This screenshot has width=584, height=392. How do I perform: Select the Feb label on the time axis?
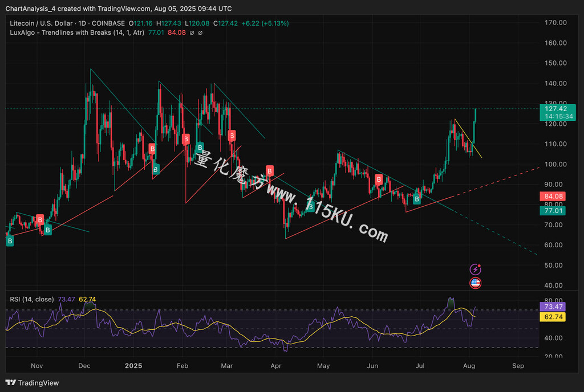(x=182, y=366)
